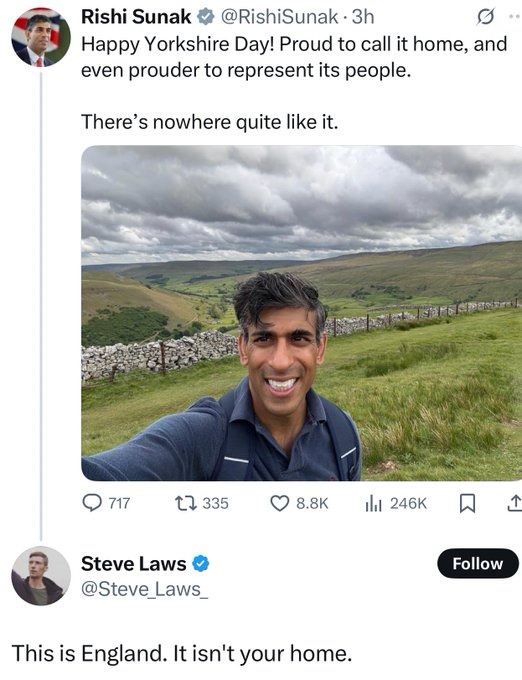Click Steve Laws' blue verified checkmark
Screen dimensions: 522x680
click(200, 563)
